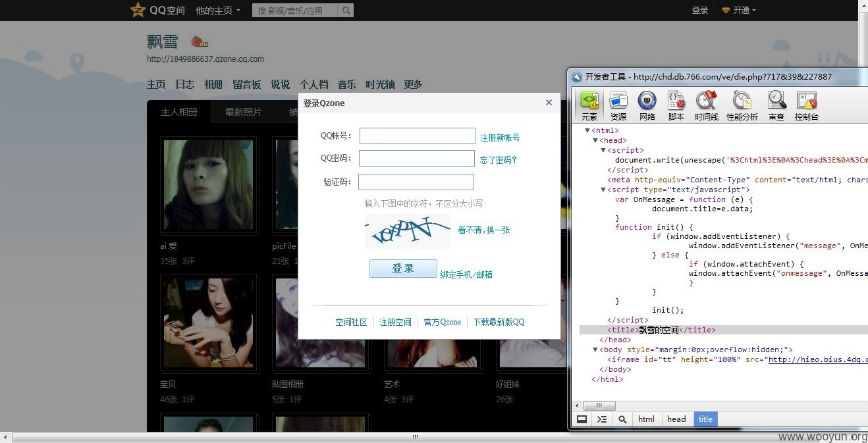Screen dimensions: 868x443
Task: Click the 注册空间 footer link
Action: pyautogui.click(x=395, y=322)
